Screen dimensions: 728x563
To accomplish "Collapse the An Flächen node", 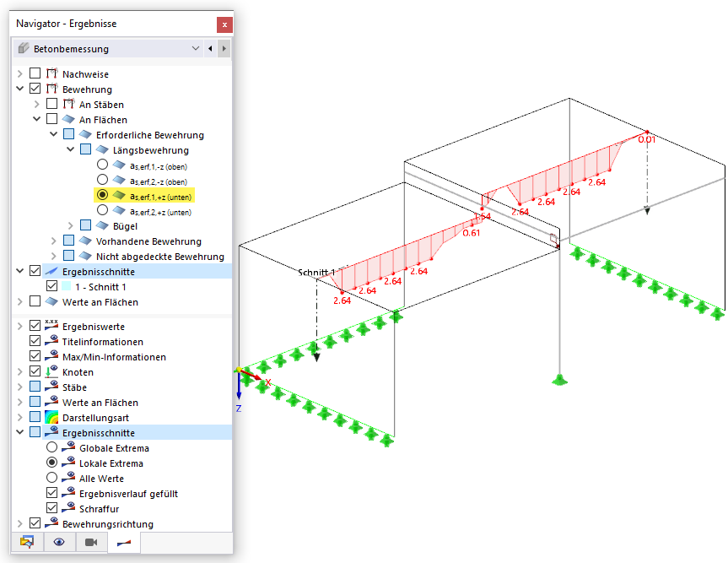I will pos(36,119).
